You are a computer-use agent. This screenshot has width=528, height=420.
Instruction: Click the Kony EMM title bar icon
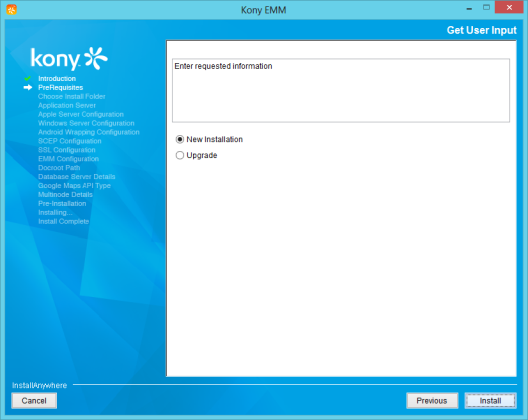click(x=11, y=10)
